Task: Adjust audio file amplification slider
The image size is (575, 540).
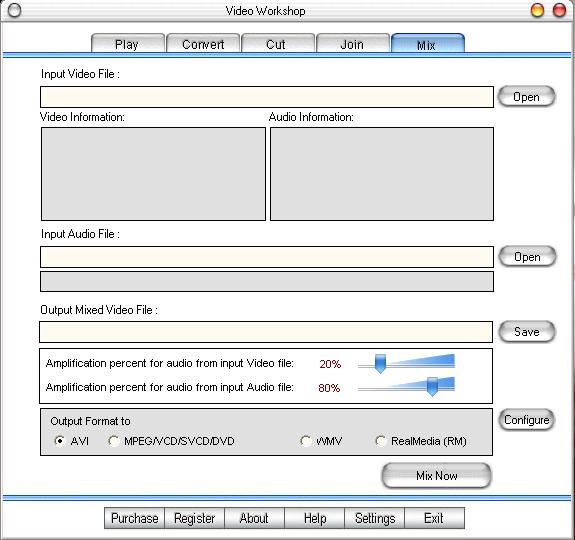Action: pos(432,386)
